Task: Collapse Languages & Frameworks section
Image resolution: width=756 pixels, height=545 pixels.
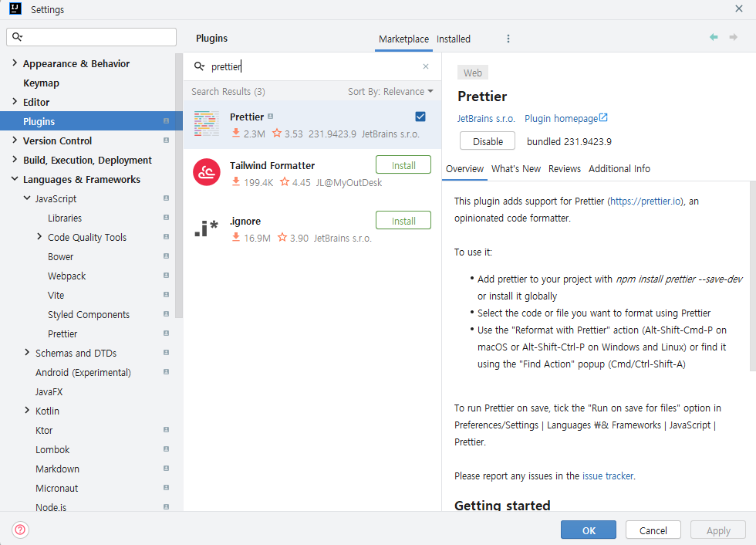Action: point(15,179)
